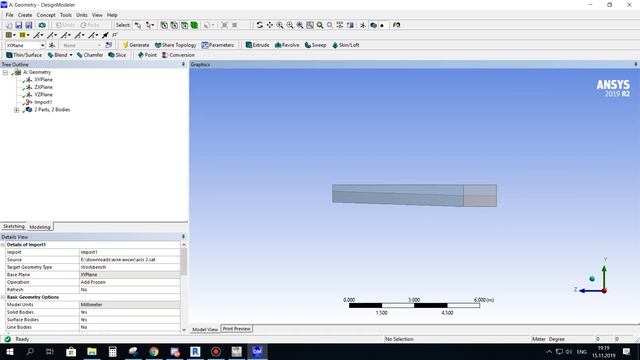Click the image capture camera icon
640x360 pixels.
(x=42, y=25)
